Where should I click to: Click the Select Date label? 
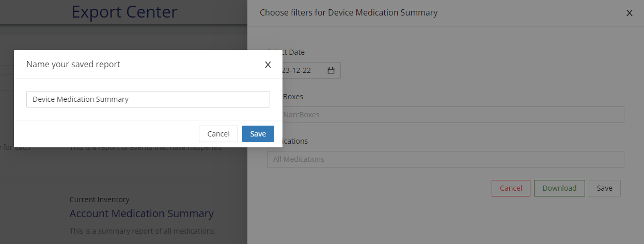point(292,52)
